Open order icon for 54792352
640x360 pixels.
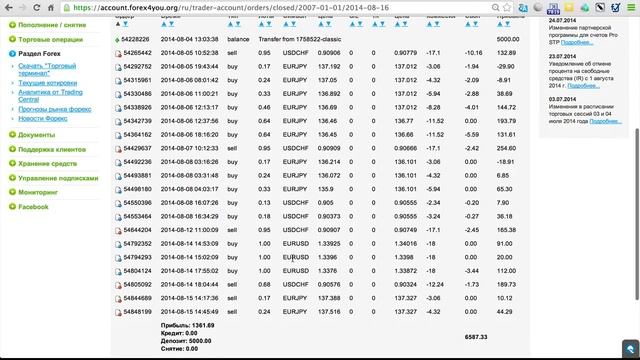tap(118, 244)
